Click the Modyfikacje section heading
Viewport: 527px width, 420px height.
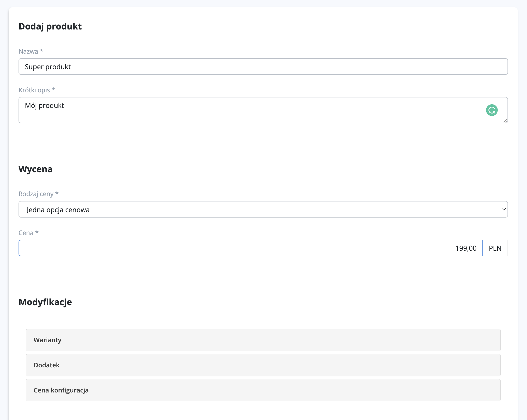click(45, 302)
